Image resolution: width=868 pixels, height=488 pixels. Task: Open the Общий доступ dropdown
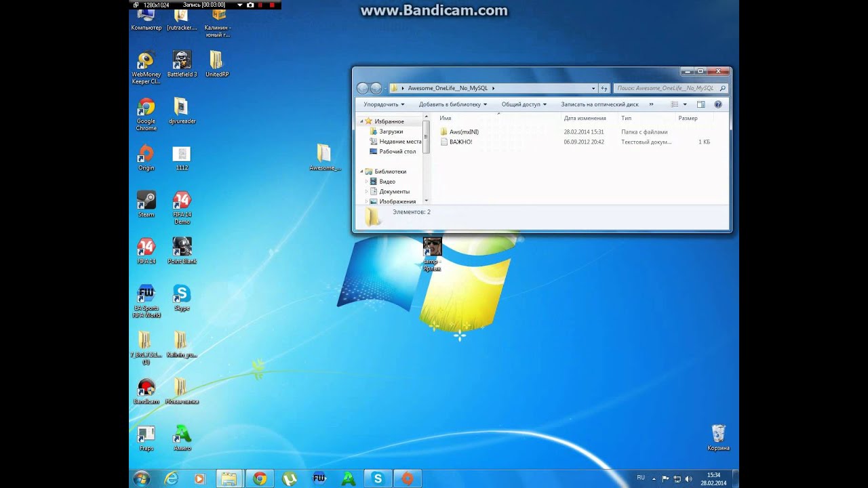[x=524, y=104]
